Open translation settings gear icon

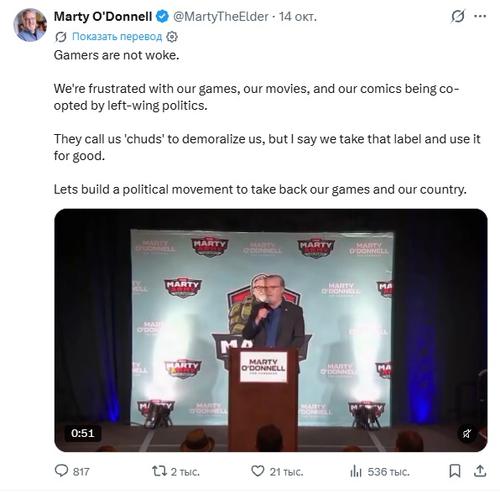(172, 37)
